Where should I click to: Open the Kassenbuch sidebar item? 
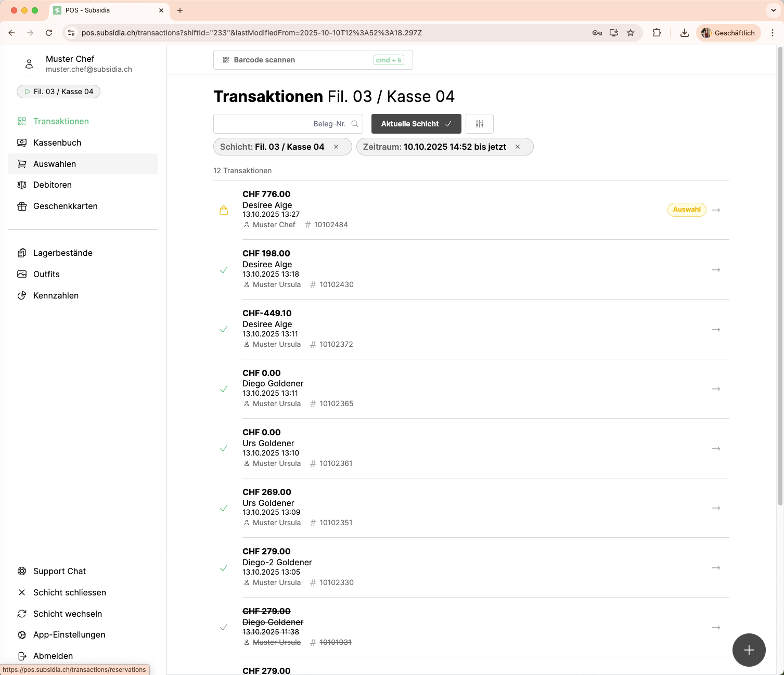[57, 142]
